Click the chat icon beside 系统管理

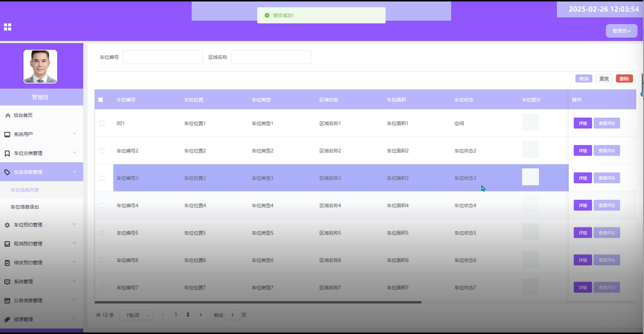click(x=7, y=282)
